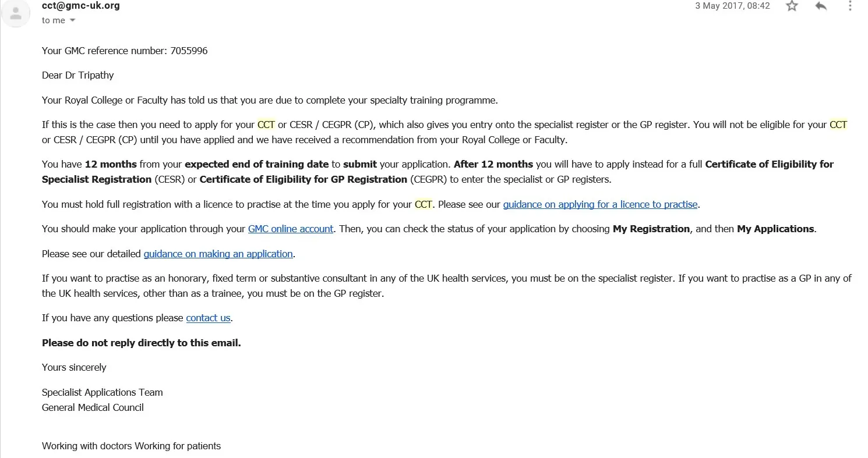
Task: Click the "Specialist Applications Team" signature line
Action: [x=103, y=392]
